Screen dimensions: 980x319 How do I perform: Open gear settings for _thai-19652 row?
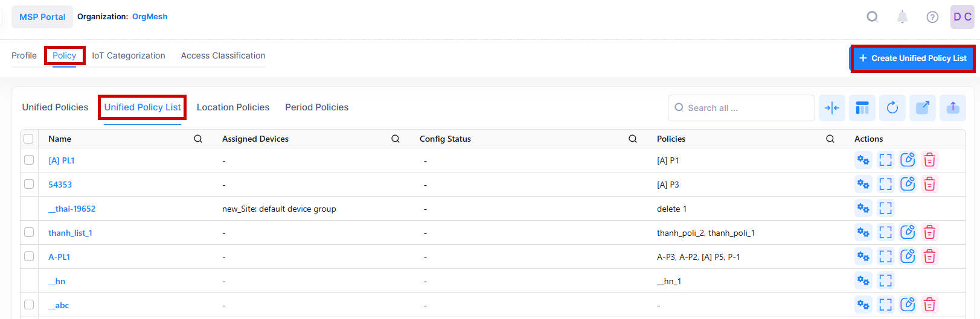coord(863,209)
